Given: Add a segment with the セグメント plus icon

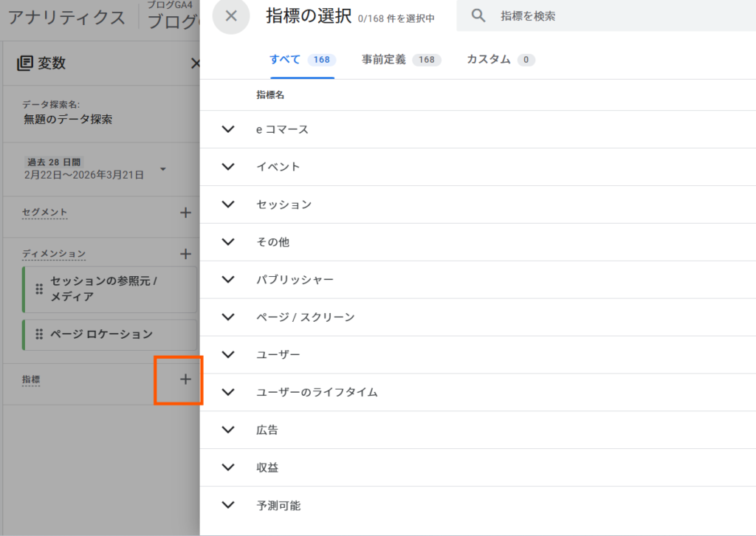Looking at the screenshot, I should 185,213.
